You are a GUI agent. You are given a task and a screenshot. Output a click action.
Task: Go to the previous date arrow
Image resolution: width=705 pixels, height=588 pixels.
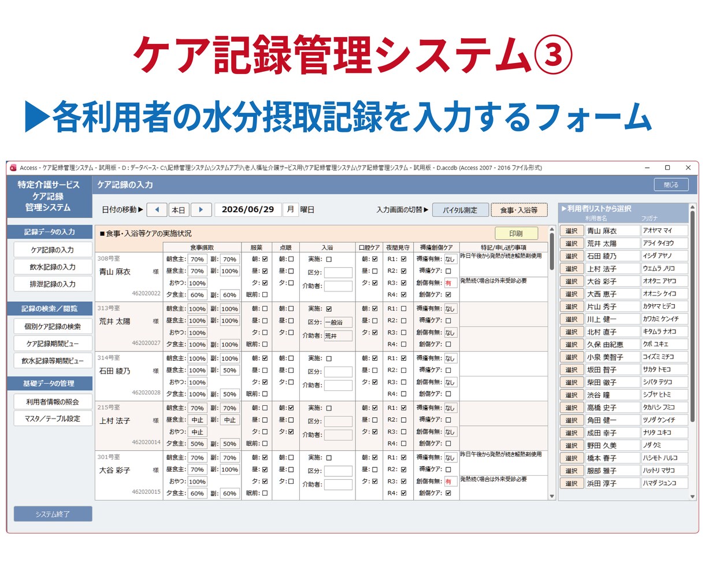pos(157,210)
